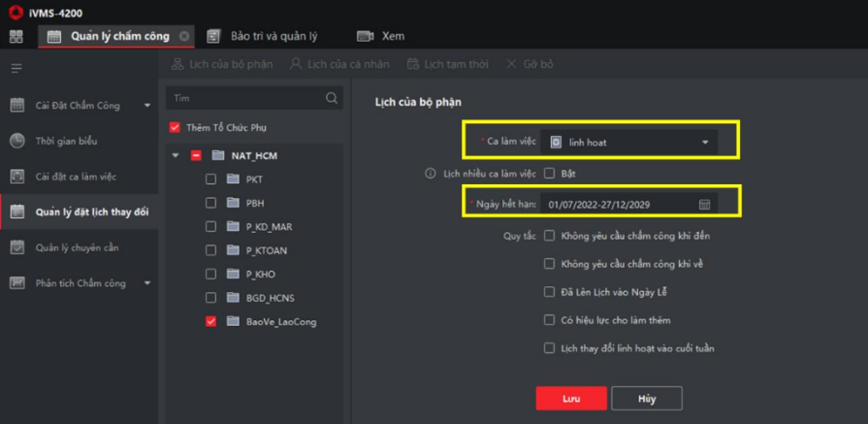Select the Cài đặt ca làm việc sidebar icon
The height and width of the screenshot is (424, 868).
tap(17, 177)
